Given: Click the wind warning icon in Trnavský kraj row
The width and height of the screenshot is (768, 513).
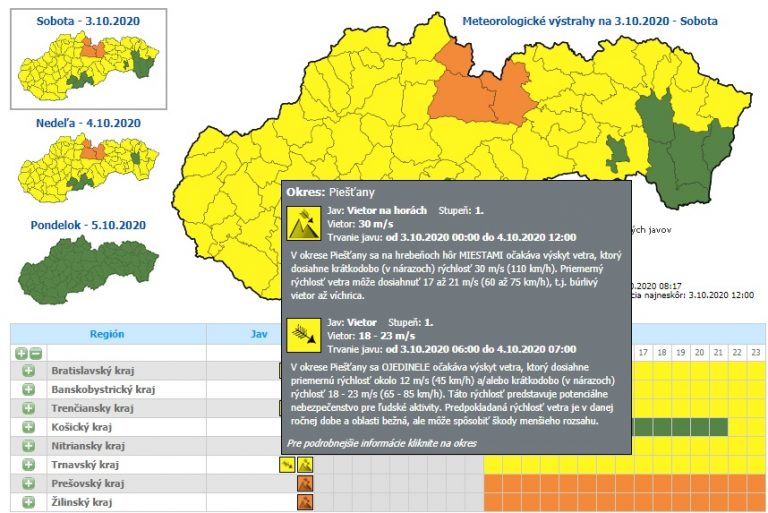Looking at the screenshot, I should tap(288, 464).
